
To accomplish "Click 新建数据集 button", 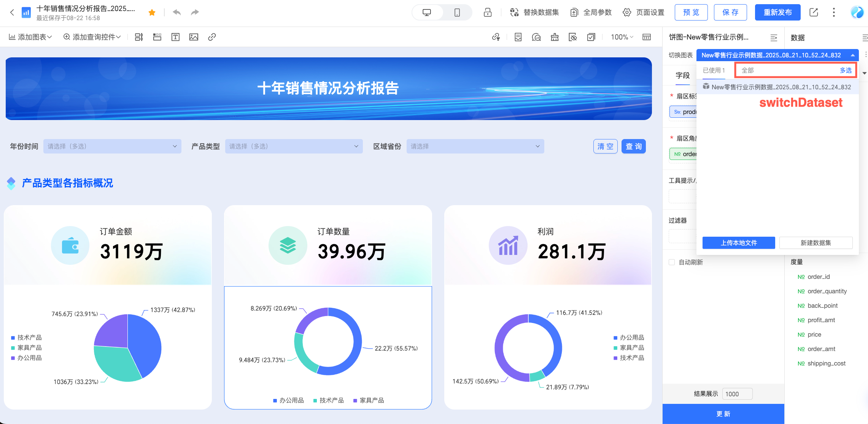I will tap(816, 243).
